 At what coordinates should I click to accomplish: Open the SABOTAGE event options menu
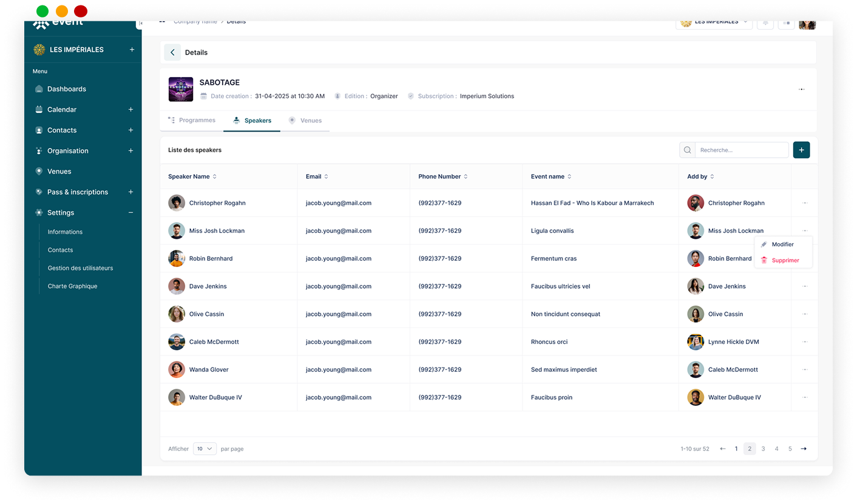coord(801,90)
